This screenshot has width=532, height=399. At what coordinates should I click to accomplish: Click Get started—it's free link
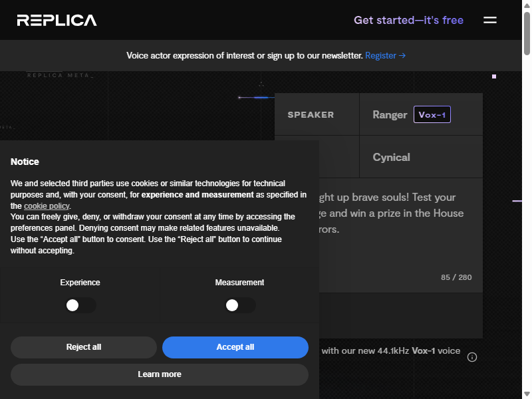(x=408, y=20)
